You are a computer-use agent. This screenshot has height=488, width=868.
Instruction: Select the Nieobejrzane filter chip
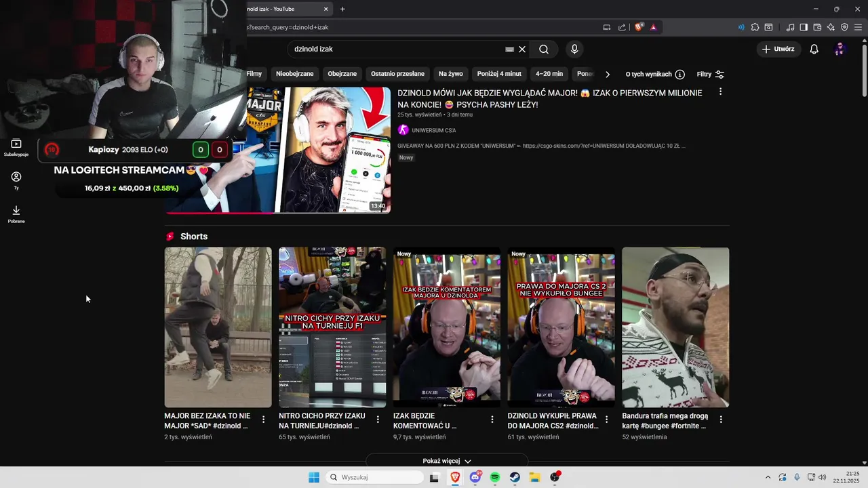(x=295, y=74)
